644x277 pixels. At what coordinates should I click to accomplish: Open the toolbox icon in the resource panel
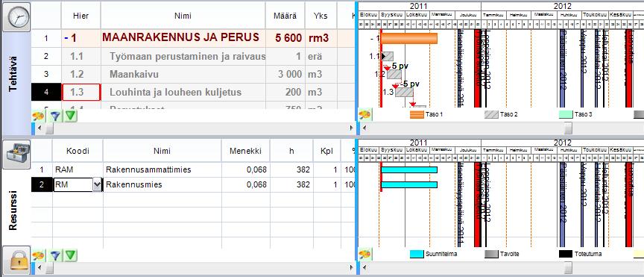pyautogui.click(x=16, y=155)
